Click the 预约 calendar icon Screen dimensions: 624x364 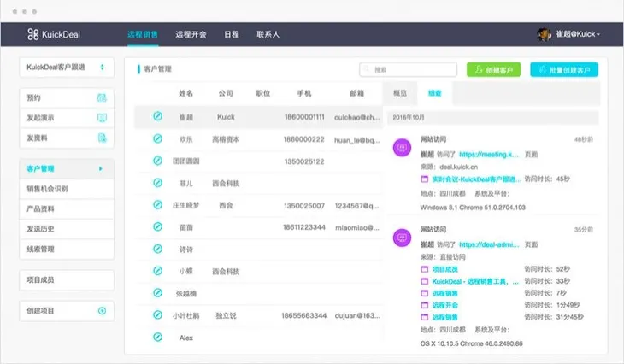(102, 97)
